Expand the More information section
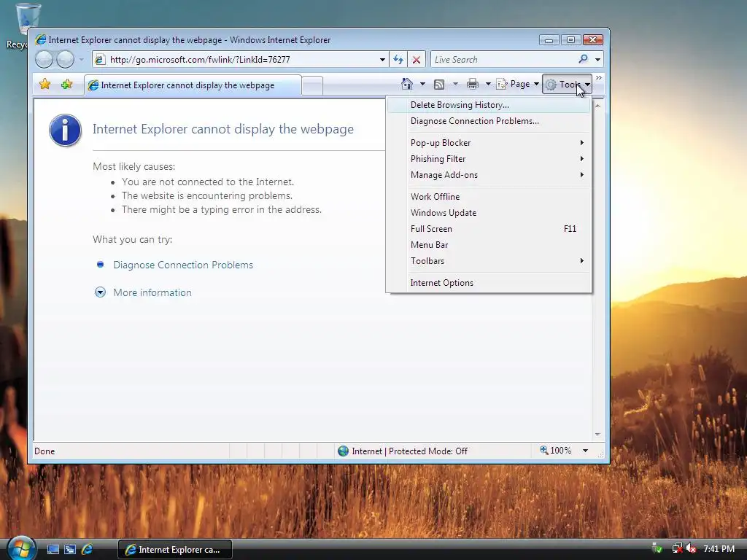 (152, 292)
